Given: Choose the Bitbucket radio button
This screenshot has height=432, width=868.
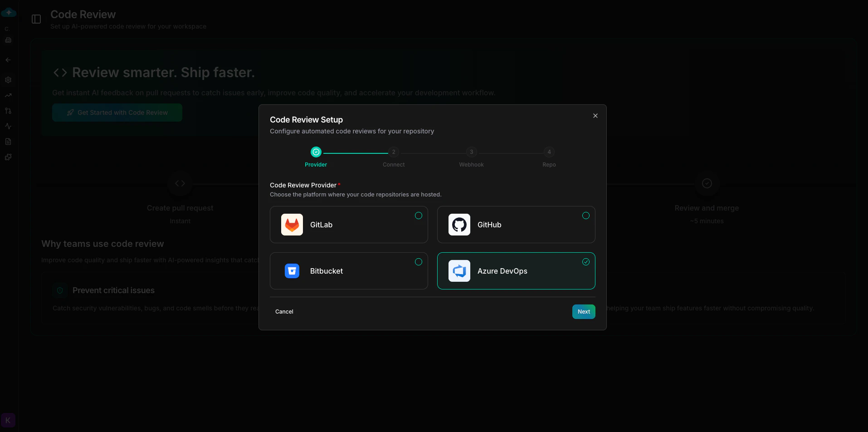Looking at the screenshot, I should pyautogui.click(x=419, y=262).
